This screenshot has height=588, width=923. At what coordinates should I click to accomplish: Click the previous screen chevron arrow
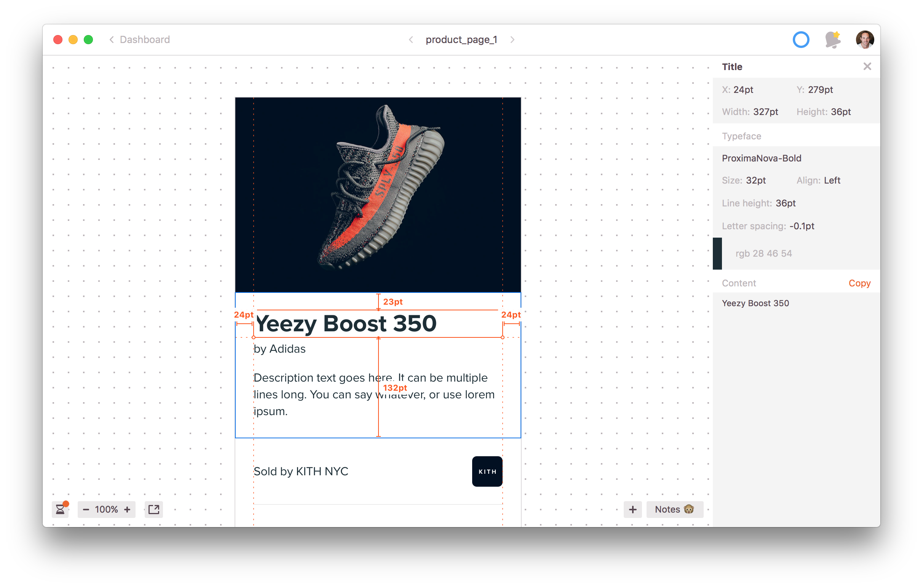tap(410, 40)
